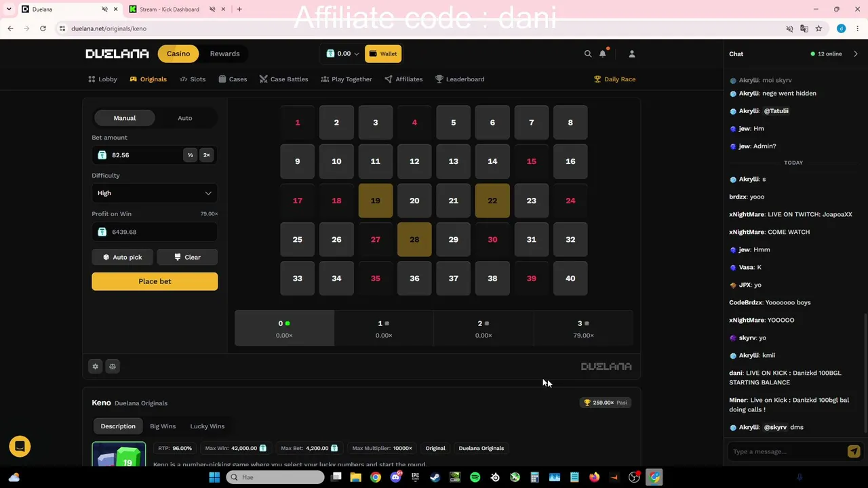The height and width of the screenshot is (488, 868).
Task: Click the Keno game thumbnail
Action: pos(119,454)
